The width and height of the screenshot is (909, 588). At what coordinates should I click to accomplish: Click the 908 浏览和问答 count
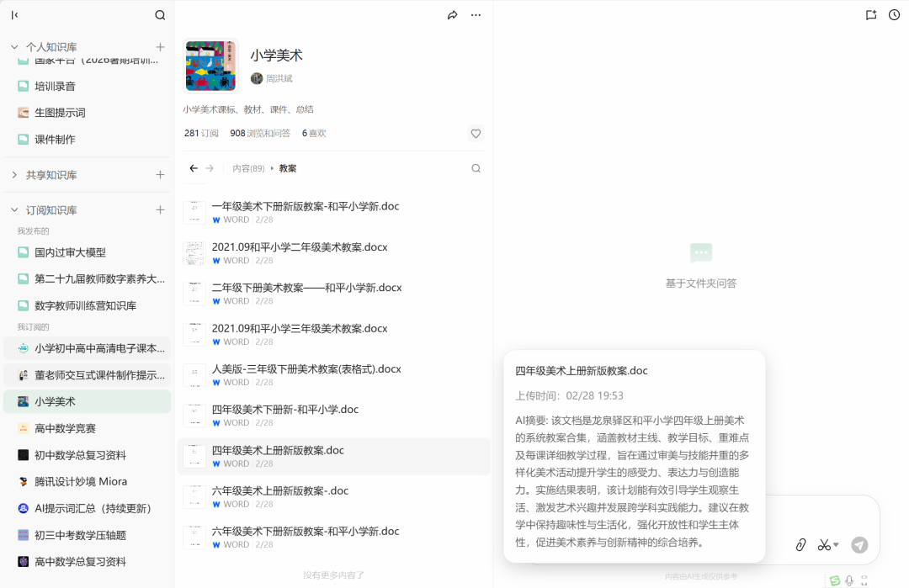pos(260,133)
